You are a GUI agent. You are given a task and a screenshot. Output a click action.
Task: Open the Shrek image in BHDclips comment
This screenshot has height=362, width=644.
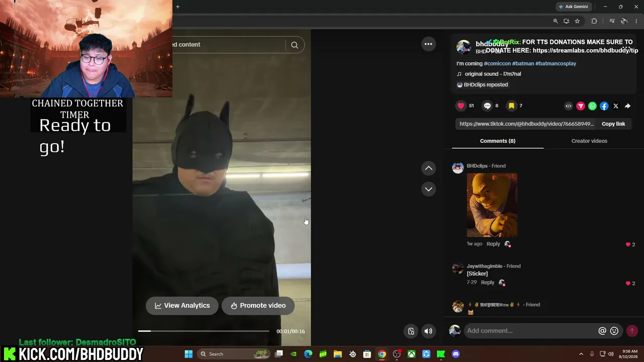pos(492,205)
